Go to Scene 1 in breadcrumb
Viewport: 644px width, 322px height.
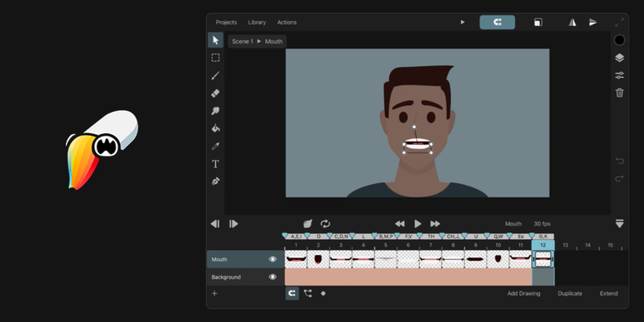click(242, 42)
